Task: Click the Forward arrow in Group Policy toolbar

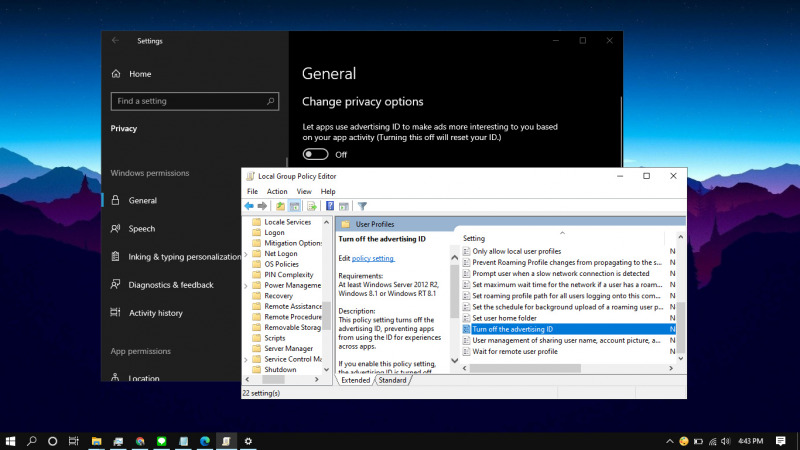Action: tap(262, 206)
